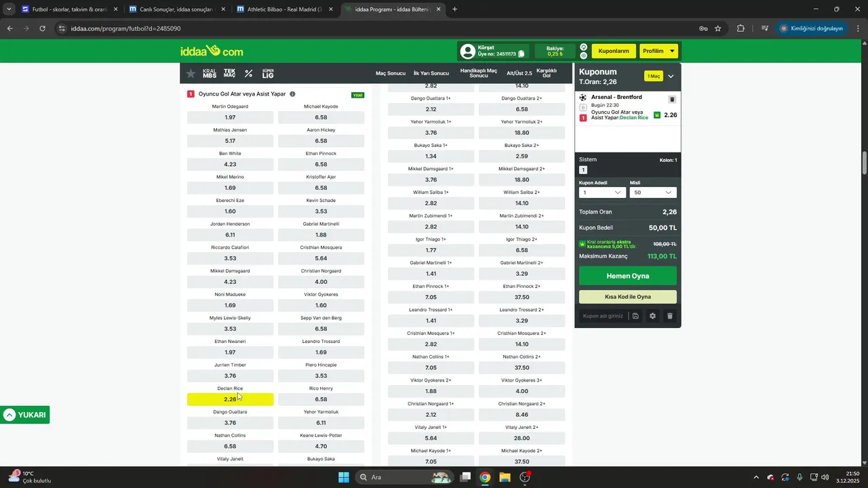Screen dimensions: 868x488
Task: Bookmark this page with the star icon
Action: 718,28
